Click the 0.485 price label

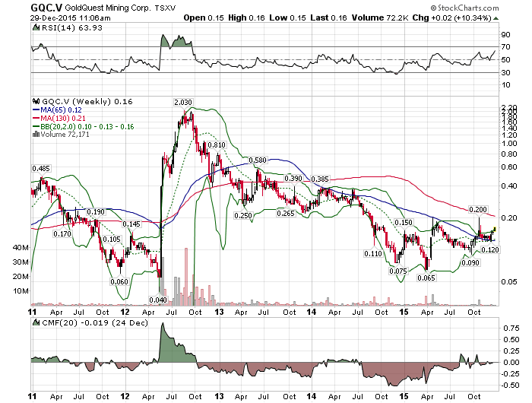point(41,168)
